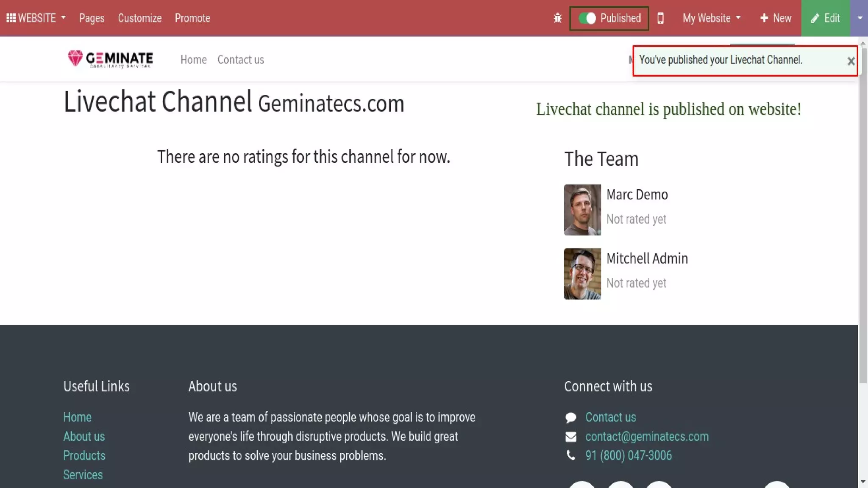Click the envelope email icon
Screen dimensions: 868x488
tap(570, 437)
